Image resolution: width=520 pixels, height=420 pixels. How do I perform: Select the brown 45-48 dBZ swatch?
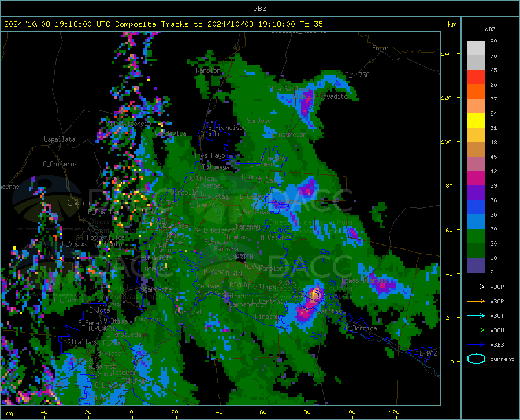476,150
